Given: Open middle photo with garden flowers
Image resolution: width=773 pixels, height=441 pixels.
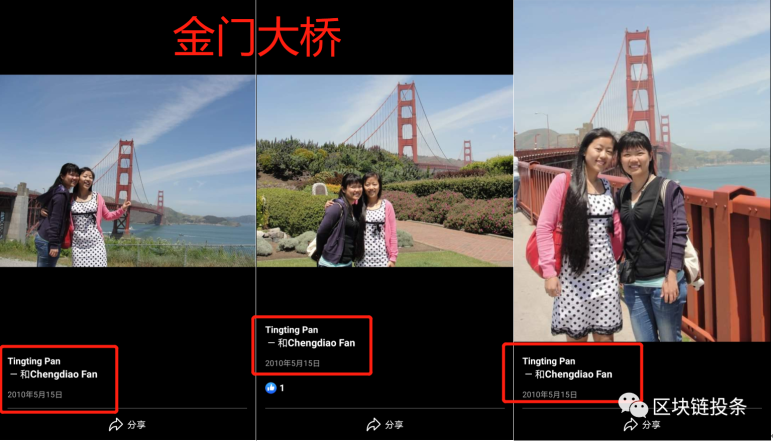Looking at the screenshot, I should (x=385, y=170).
